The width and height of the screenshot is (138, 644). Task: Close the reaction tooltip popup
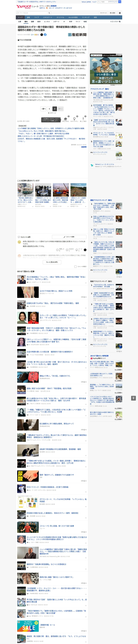[x=60, y=119]
